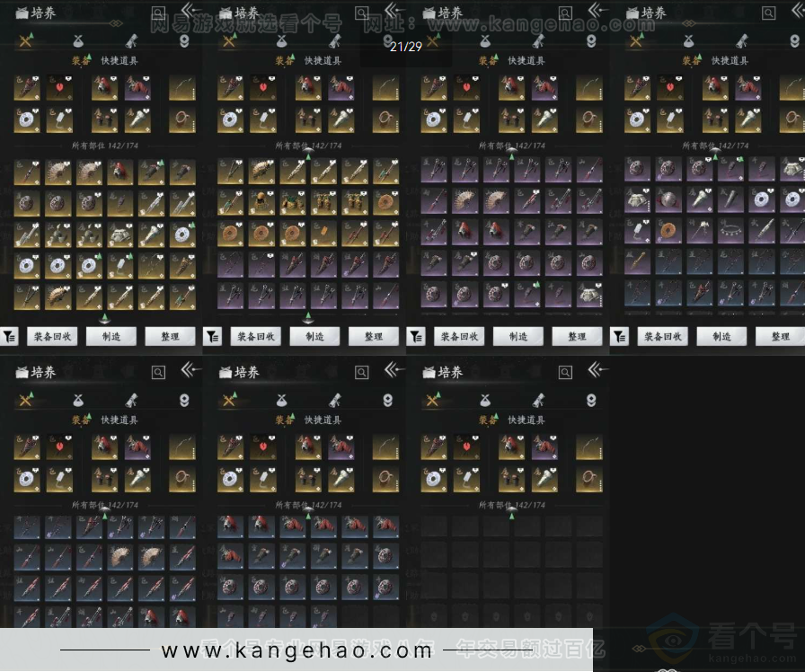Image resolution: width=805 pixels, height=672 pixels.
Task: Select scroll category icon in third top panel
Action: point(538,40)
